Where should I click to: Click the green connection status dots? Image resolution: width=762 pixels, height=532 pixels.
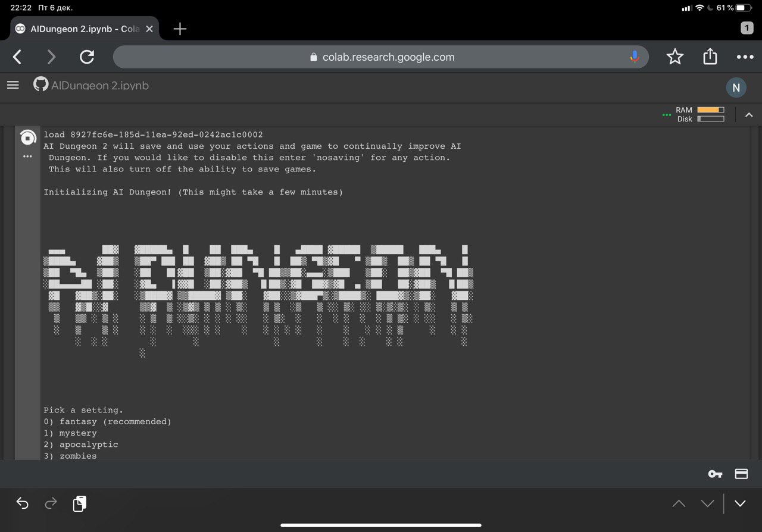[x=667, y=115]
